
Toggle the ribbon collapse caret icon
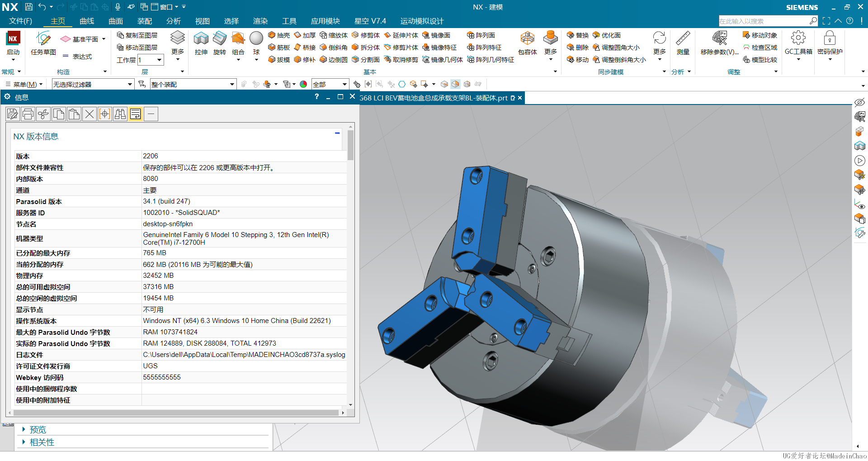tap(838, 21)
